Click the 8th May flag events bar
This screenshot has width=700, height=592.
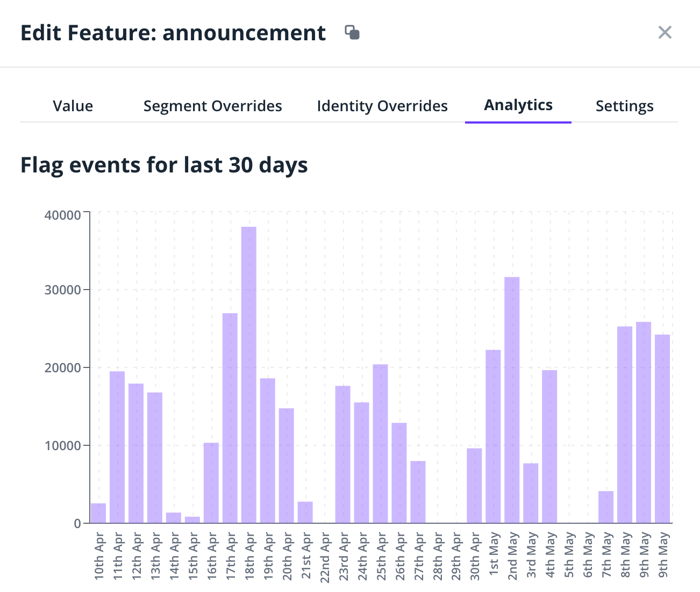coord(625,424)
